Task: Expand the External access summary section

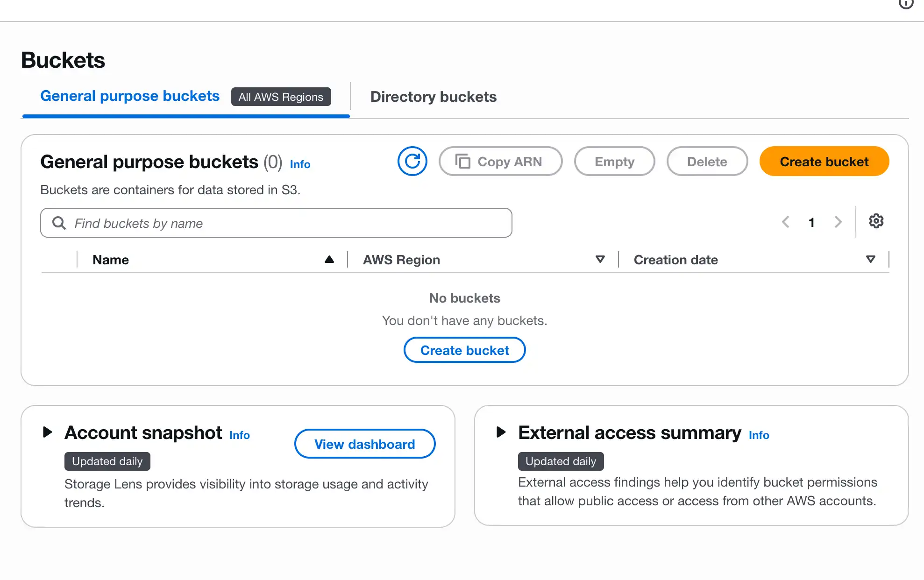Action: pos(501,432)
